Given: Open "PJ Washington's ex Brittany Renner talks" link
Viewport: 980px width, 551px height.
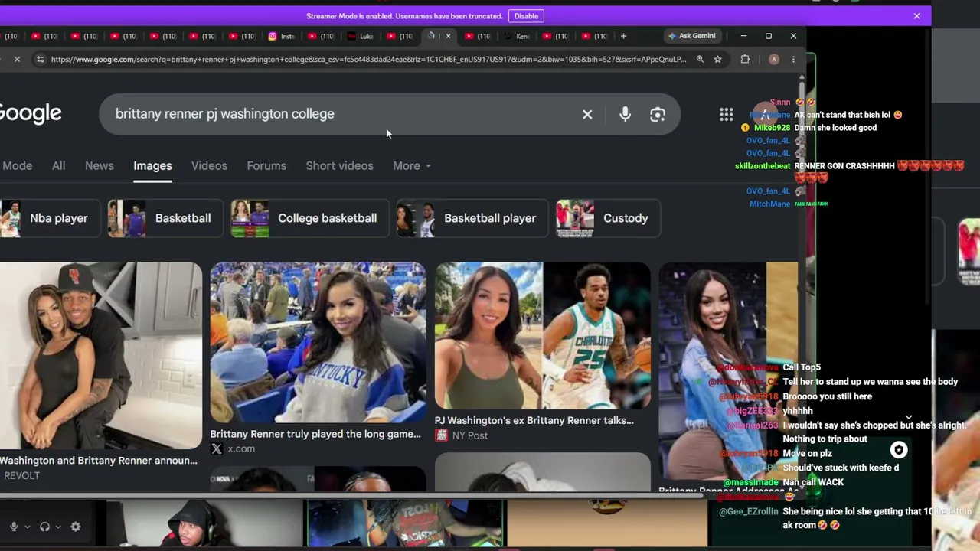Looking at the screenshot, I should (x=534, y=420).
